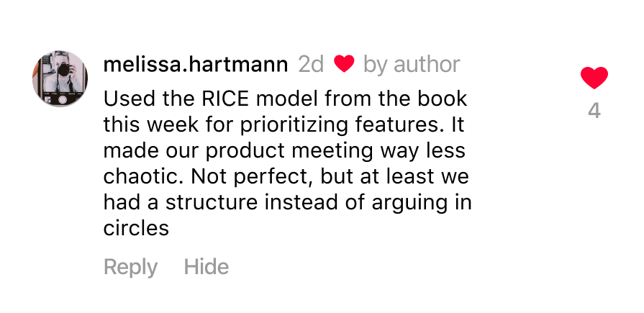Reply to melissa.hartmann's comment
The height and width of the screenshot is (313, 644).
click(130, 267)
